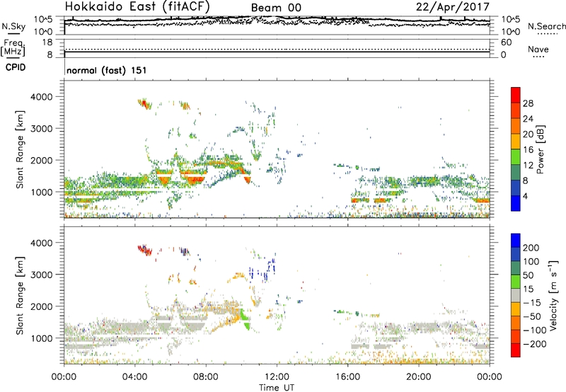Click velocity panel 'Slant Range [km]' label

[20, 295]
